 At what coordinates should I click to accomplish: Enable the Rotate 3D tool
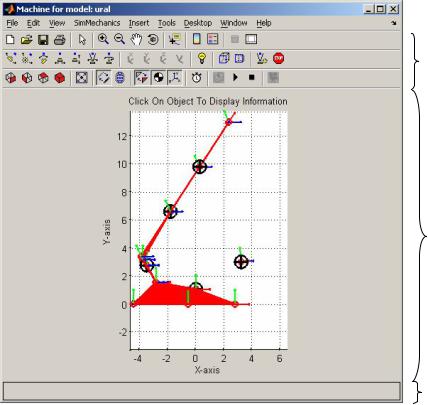(x=153, y=40)
